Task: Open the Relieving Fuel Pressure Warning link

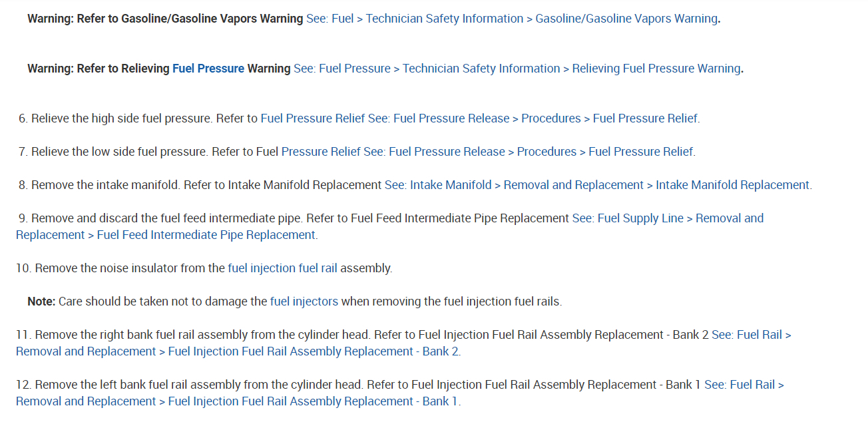Action: click(x=517, y=69)
